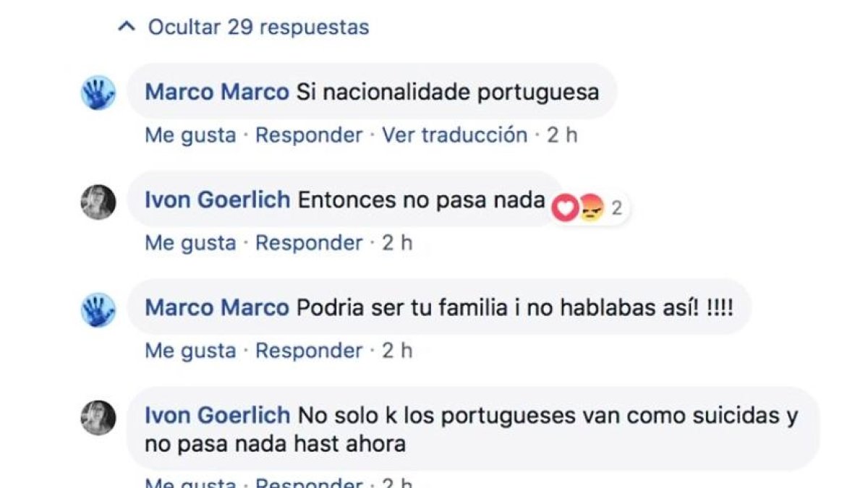This screenshot has height=488, width=868.
Task: Click the second Marco Marco avatar
Action: click(97, 309)
